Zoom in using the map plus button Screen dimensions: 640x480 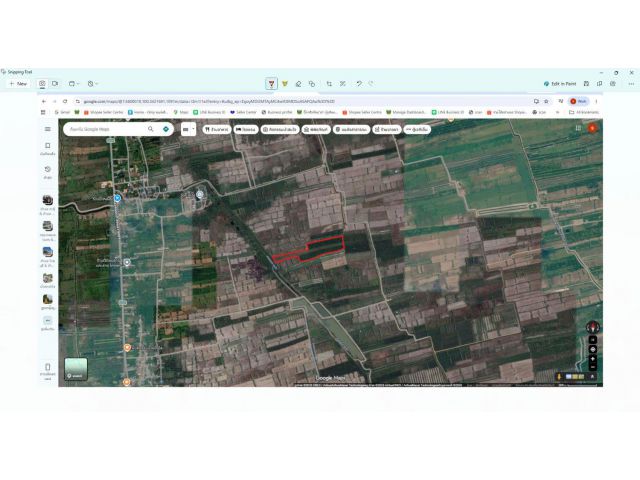point(593,358)
